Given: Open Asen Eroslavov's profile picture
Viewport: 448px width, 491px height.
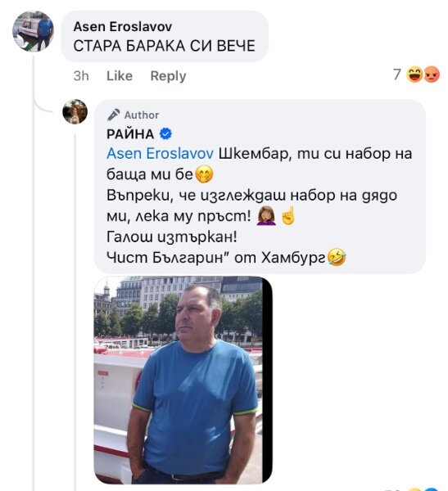Looking at the screenshot, I should (33, 31).
